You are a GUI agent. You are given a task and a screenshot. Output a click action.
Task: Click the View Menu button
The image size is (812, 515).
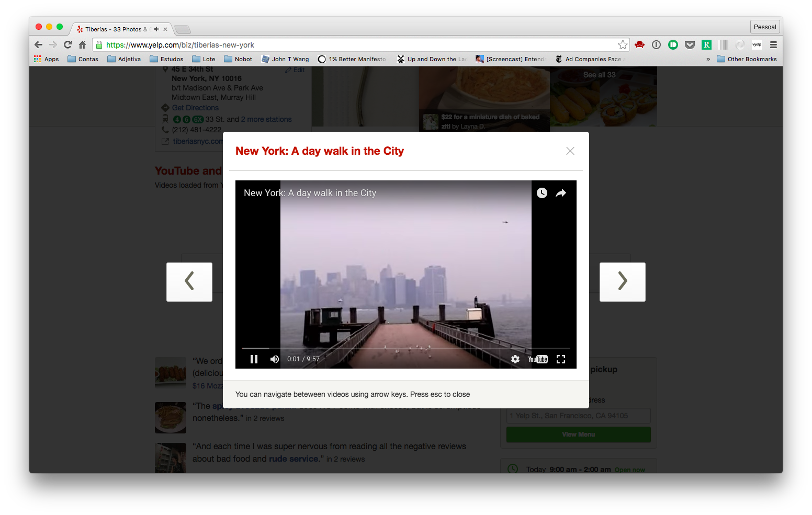pyautogui.click(x=579, y=434)
